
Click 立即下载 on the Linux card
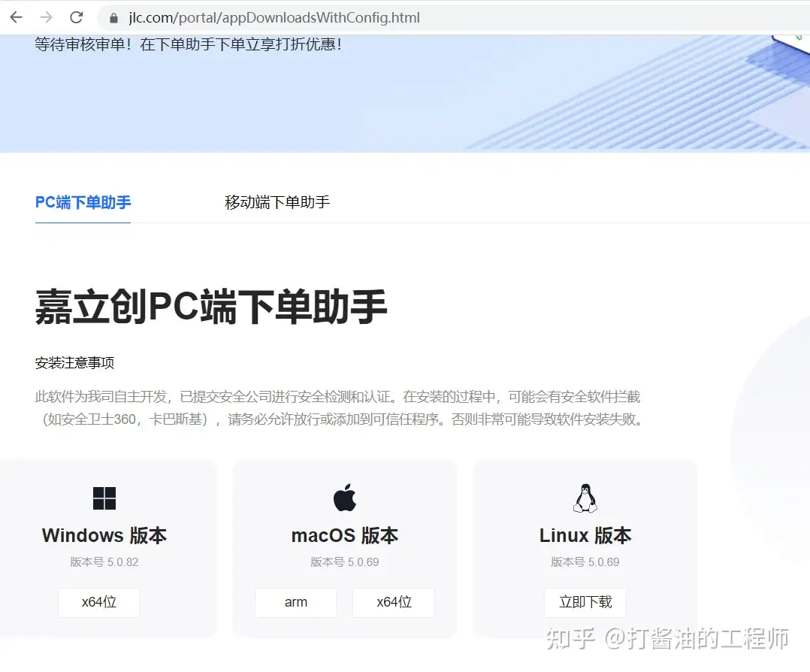pyautogui.click(x=585, y=602)
